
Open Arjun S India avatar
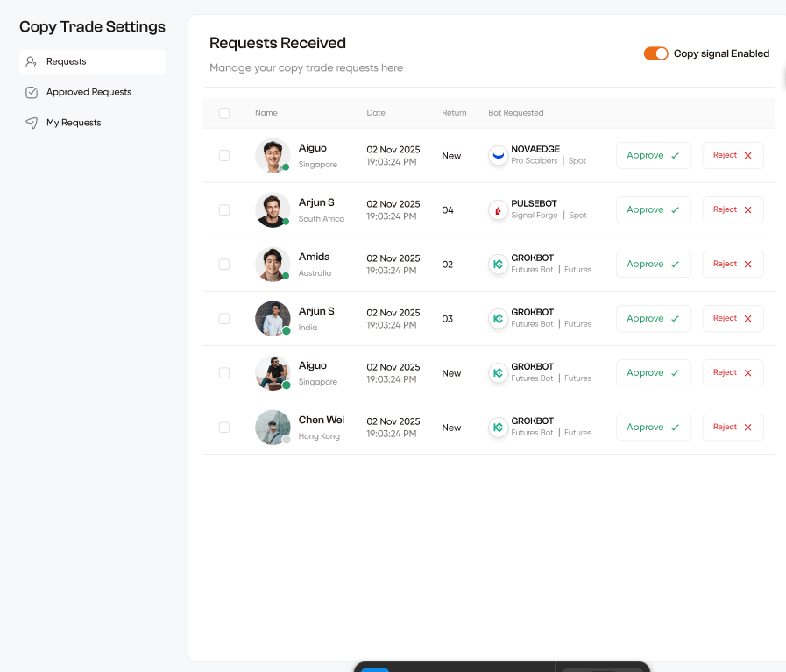(x=273, y=319)
